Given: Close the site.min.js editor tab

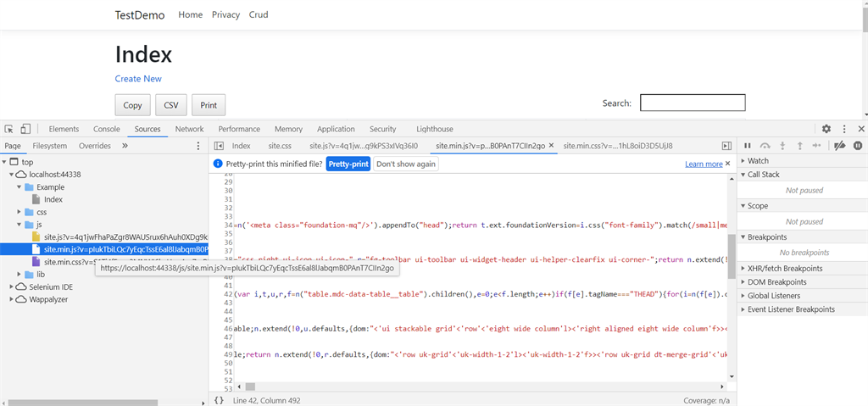Looking at the screenshot, I should coord(551,146).
